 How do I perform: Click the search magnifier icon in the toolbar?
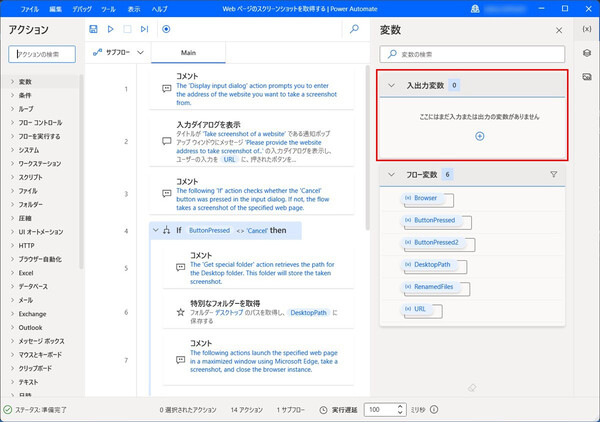point(354,30)
